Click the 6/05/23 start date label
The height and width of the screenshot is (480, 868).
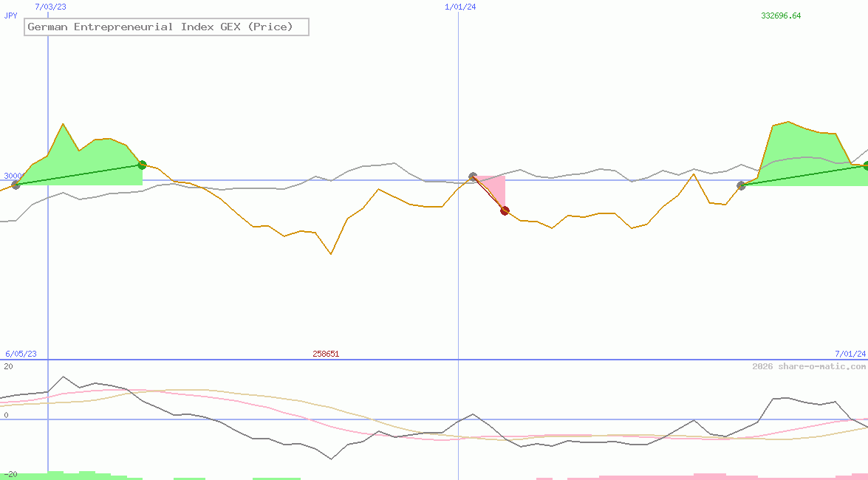click(21, 354)
